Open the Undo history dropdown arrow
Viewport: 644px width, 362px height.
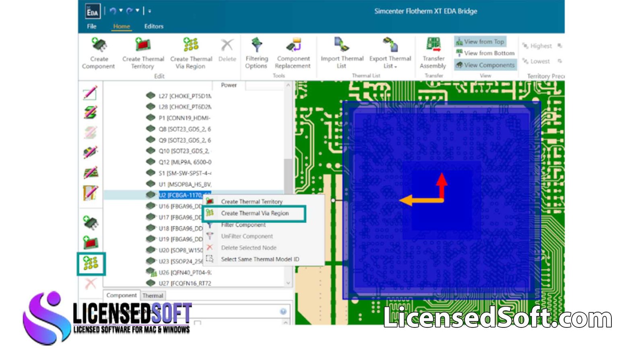point(121,10)
